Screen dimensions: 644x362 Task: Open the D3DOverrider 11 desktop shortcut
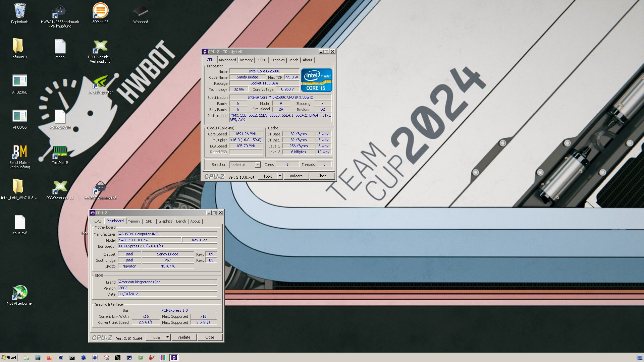click(60, 189)
